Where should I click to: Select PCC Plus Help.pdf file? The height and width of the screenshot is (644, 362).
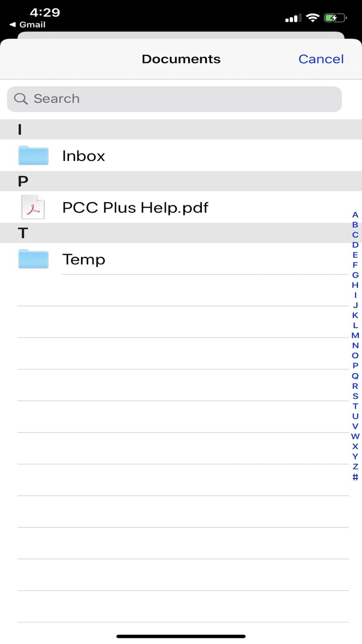pyautogui.click(x=181, y=208)
